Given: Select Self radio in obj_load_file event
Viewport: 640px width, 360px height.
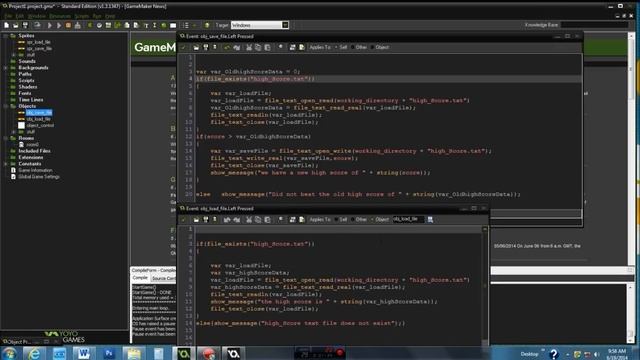Looking at the screenshot, I should pos(341,220).
